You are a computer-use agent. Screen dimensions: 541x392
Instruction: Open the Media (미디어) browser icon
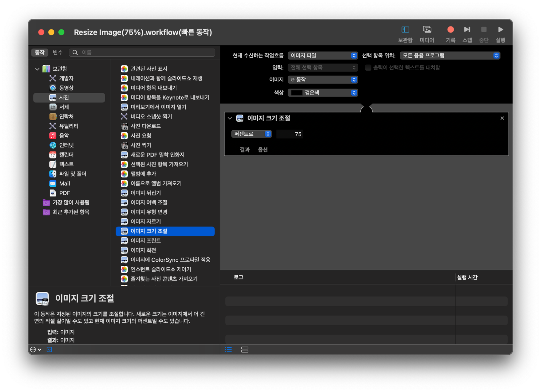click(427, 30)
